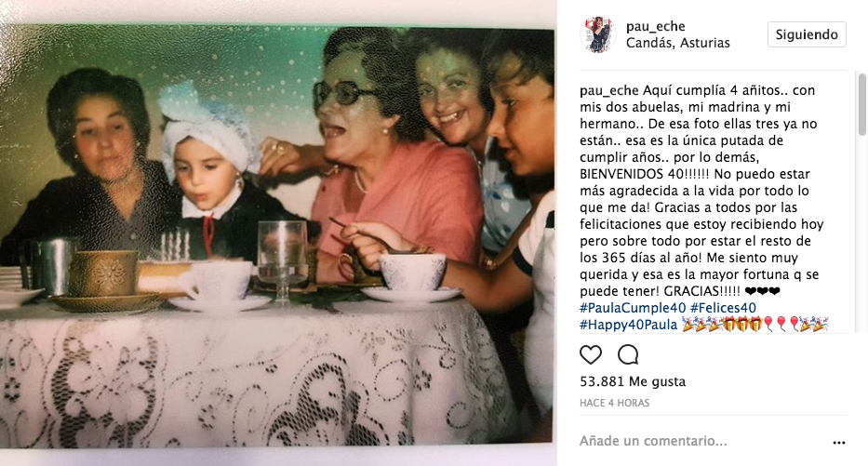
Task: Open the #Felices40 hashtag
Action: click(723, 308)
